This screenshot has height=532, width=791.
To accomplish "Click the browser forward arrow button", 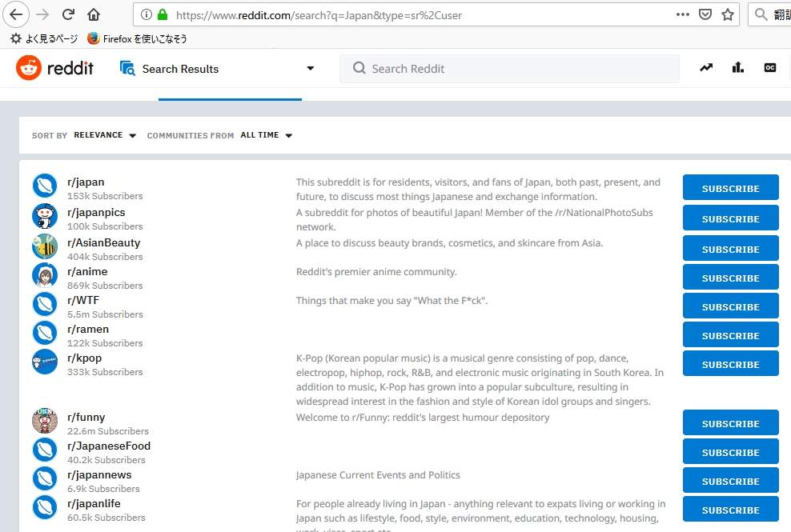I will point(42,14).
